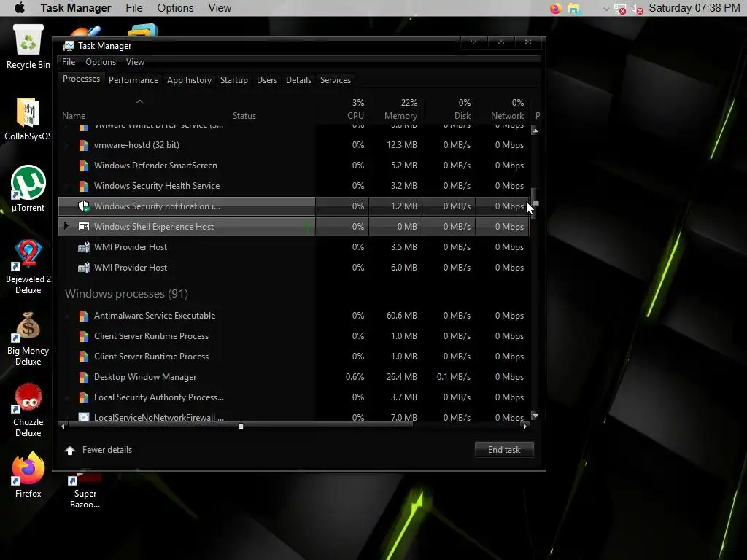Click the file explorer tray icon in the menu bar
This screenshot has height=560, width=747.
(x=574, y=9)
